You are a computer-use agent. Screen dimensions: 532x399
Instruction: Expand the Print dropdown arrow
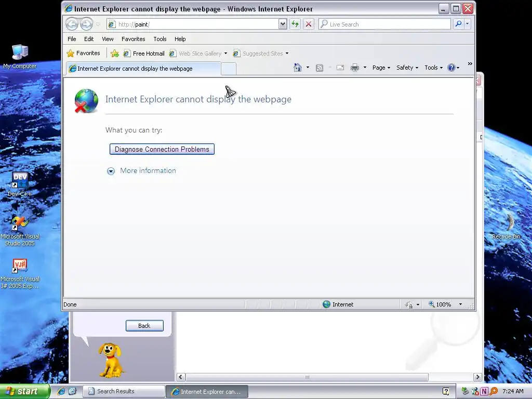click(365, 68)
